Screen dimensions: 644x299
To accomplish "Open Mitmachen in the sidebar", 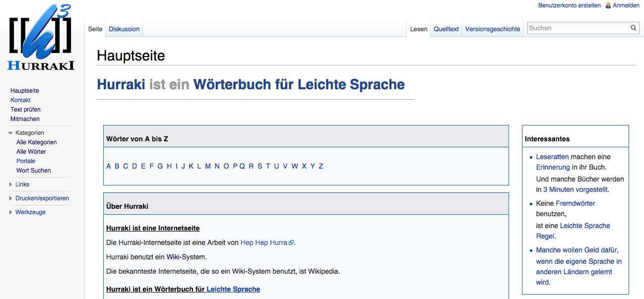I will (25, 119).
